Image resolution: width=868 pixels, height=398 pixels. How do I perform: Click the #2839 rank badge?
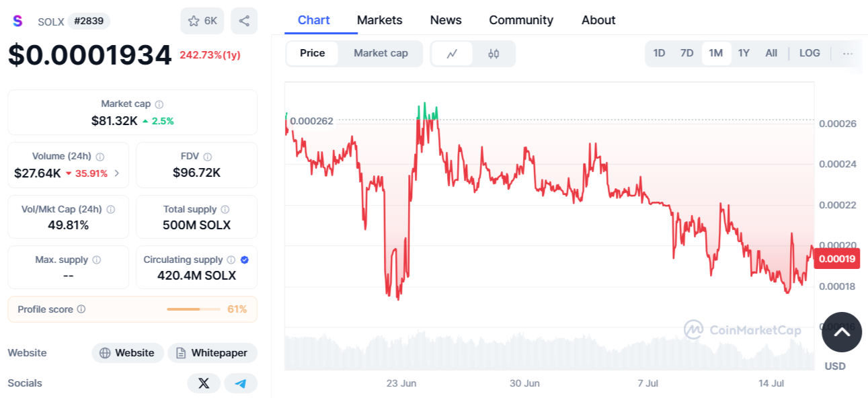[x=89, y=22]
